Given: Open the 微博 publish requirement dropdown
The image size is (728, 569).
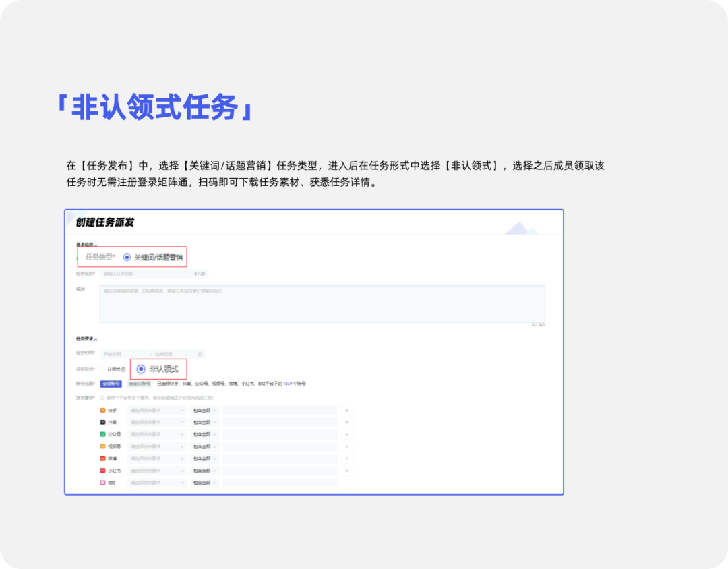Looking at the screenshot, I should pos(157,459).
